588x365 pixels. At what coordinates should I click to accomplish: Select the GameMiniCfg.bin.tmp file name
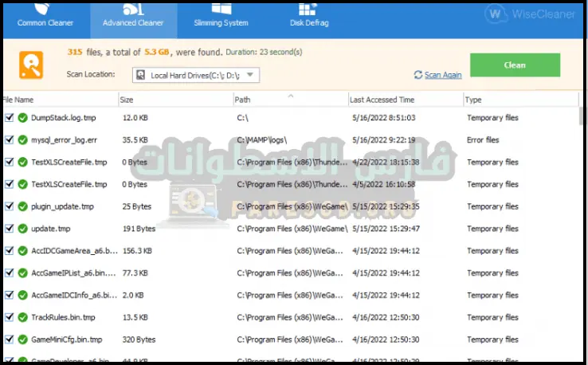point(66,339)
